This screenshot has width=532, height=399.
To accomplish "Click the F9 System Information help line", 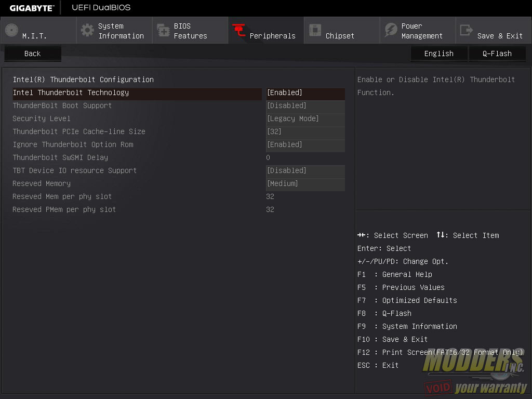I will (x=407, y=326).
